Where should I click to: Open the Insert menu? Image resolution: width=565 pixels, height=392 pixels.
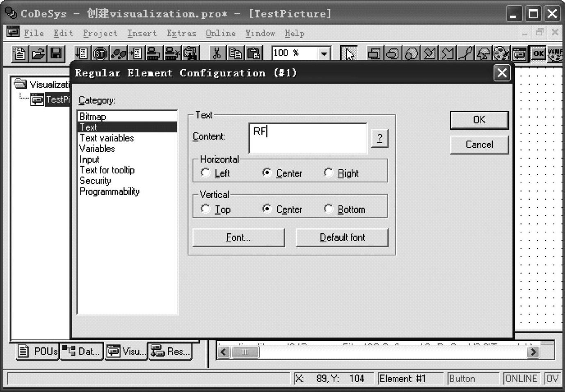pos(142,33)
